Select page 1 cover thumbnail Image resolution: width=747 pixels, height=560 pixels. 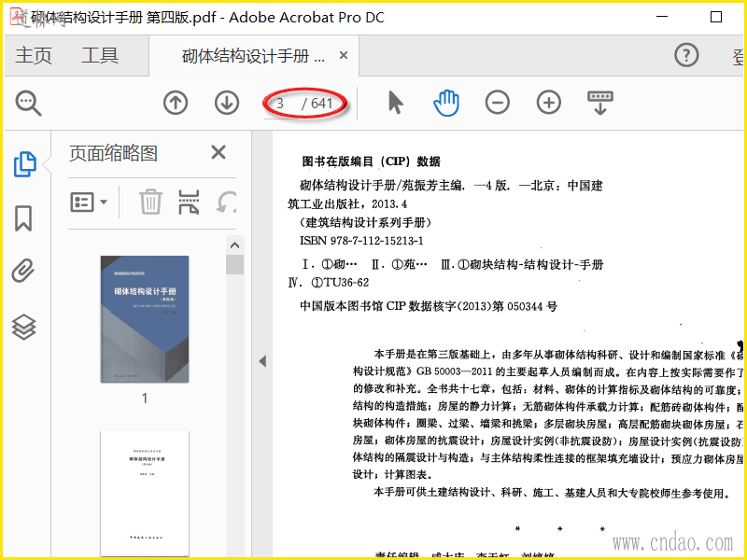coord(145,318)
